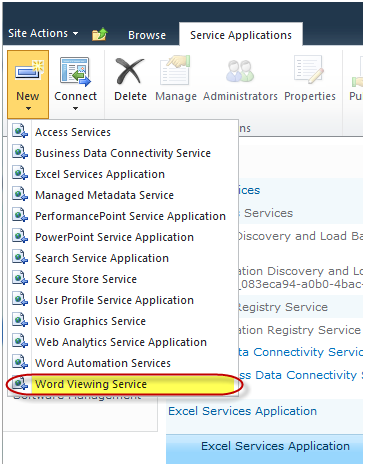365x469 pixels.
Task: Choose Word Viewing Service menu item
Action: [x=123, y=384]
